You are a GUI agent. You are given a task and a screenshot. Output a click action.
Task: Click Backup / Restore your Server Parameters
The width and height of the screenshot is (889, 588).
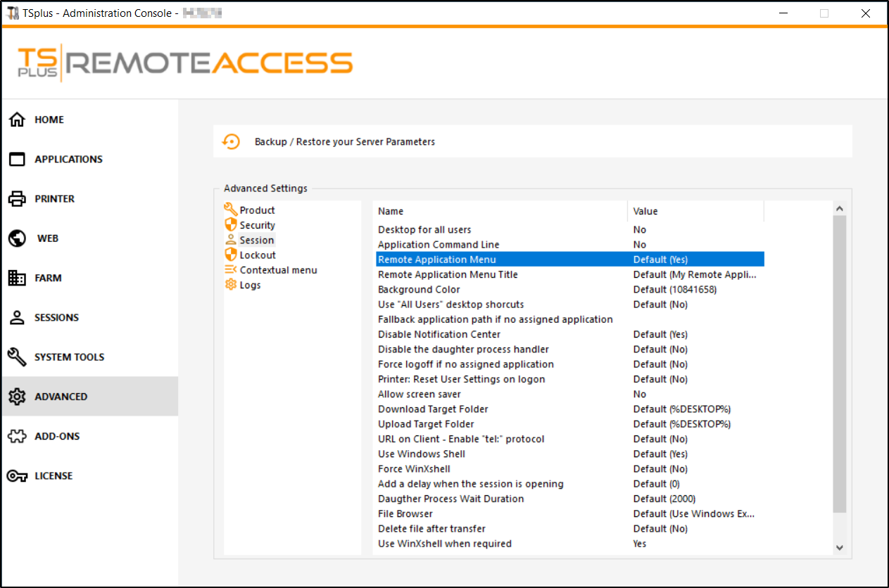[345, 142]
